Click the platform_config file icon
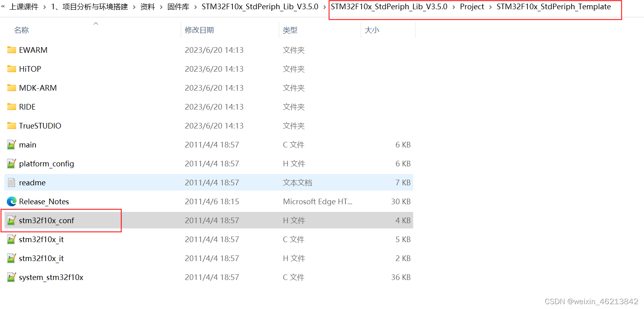Screen dimensions: 644x309 (12, 164)
